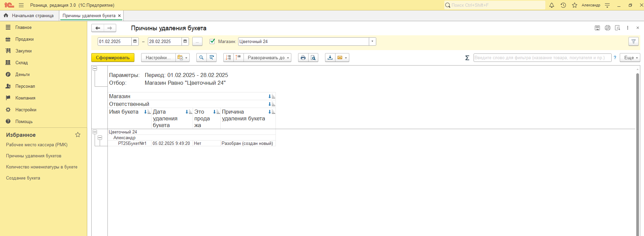Collapse the Цветочный 24 group
This screenshot has height=236, width=644.
[x=95, y=132]
